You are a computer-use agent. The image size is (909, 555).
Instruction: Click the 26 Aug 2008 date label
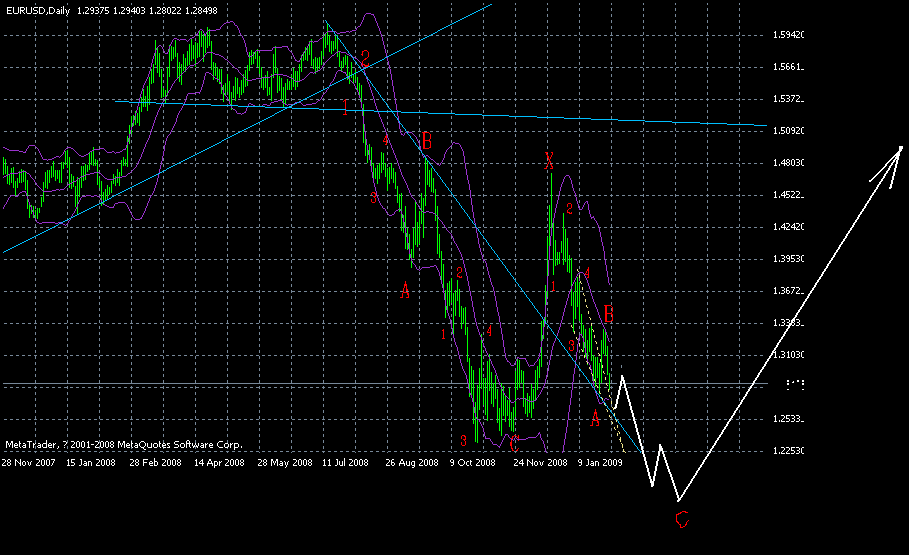412,463
